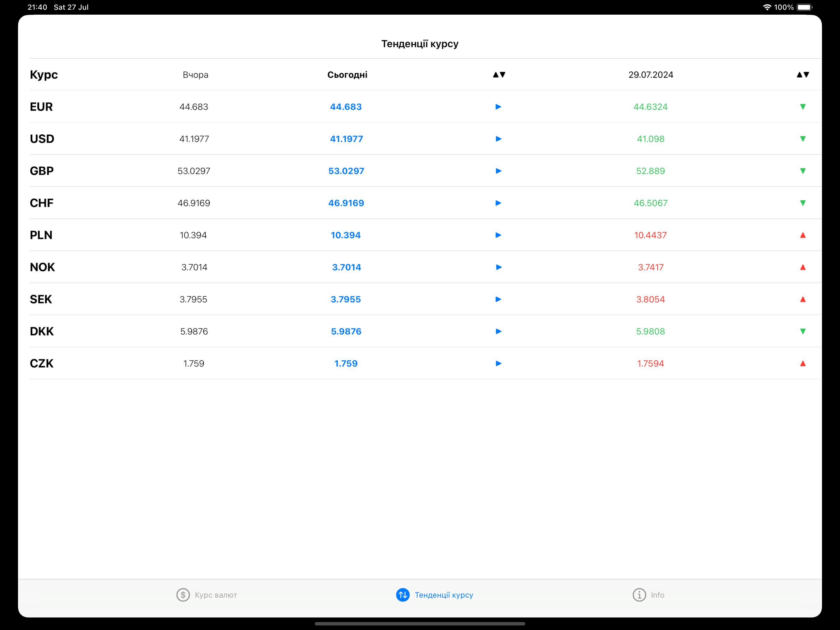Screen dimensions: 840x630
Task: Tap the home indicator bar
Action: pos(420,624)
